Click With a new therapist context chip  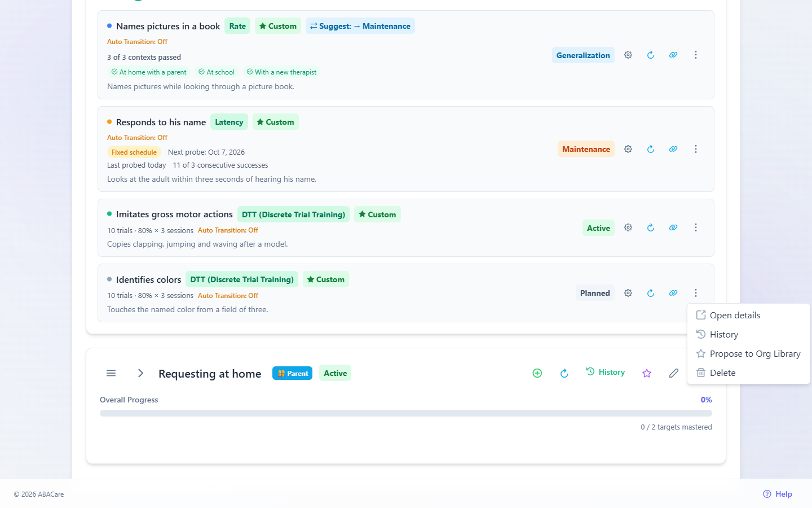click(x=281, y=72)
